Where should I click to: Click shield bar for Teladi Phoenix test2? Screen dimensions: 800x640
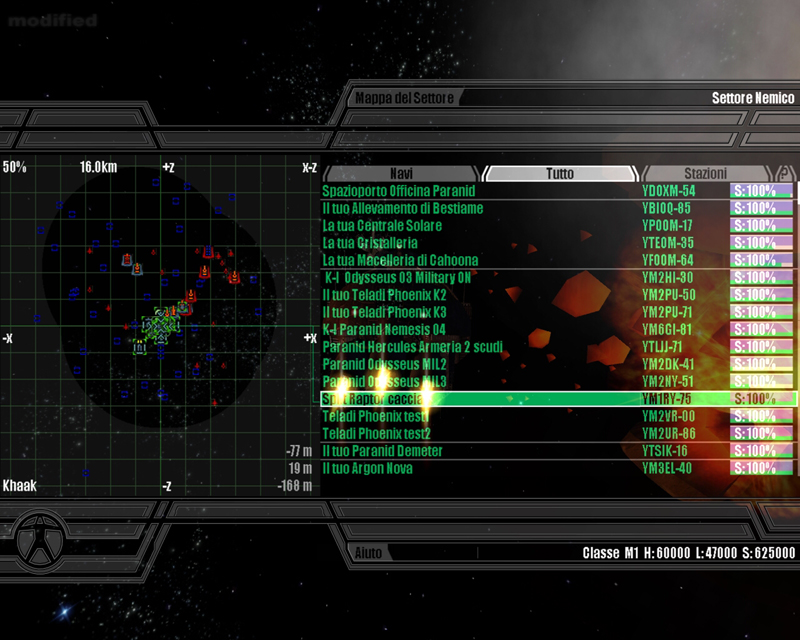[762, 434]
